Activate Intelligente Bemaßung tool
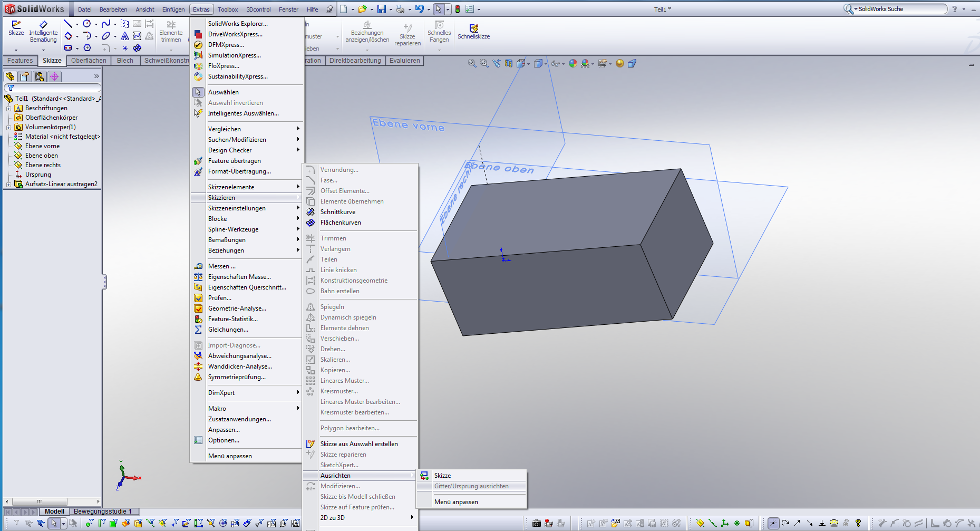This screenshot has height=531, width=980. [x=43, y=32]
